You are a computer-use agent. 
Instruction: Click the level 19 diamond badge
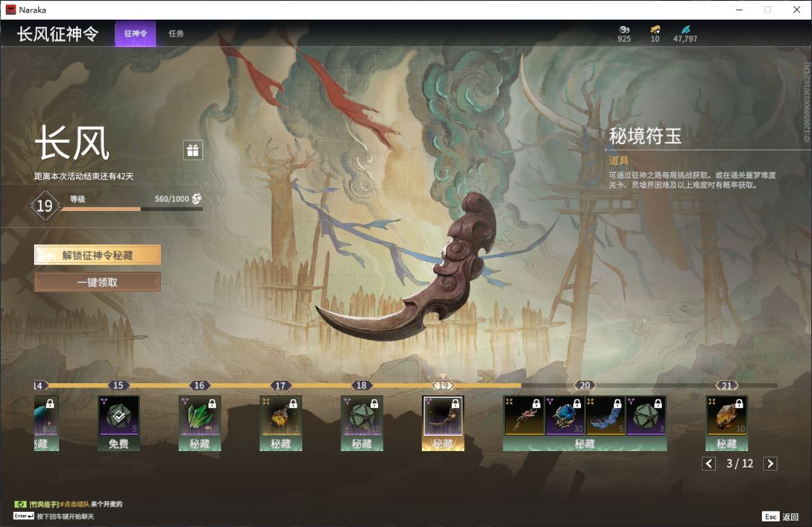(x=45, y=206)
